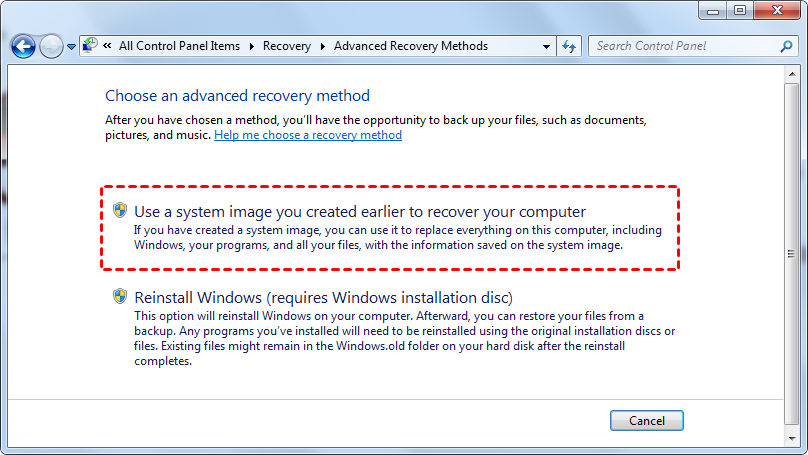Click shield icon beside Reinstall Windows

click(120, 297)
